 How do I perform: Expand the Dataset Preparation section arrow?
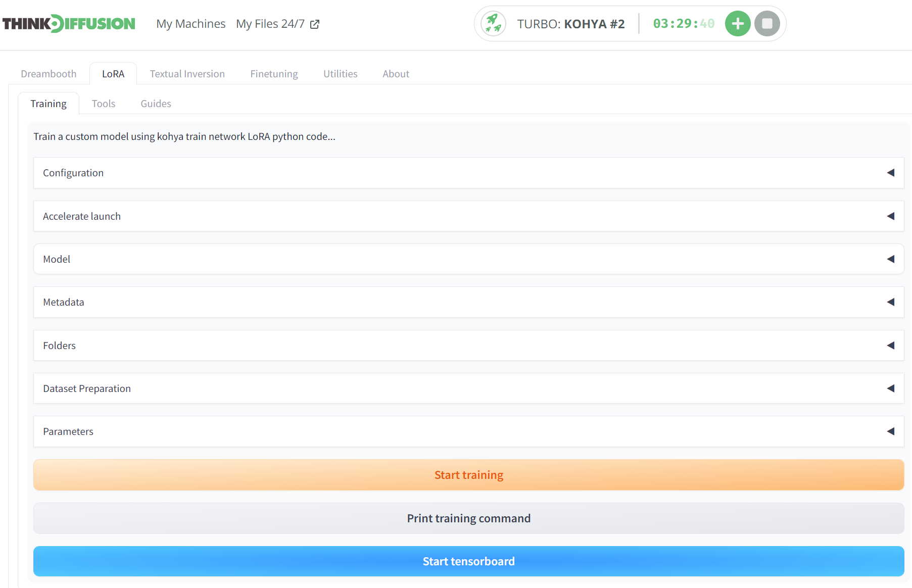pos(890,388)
